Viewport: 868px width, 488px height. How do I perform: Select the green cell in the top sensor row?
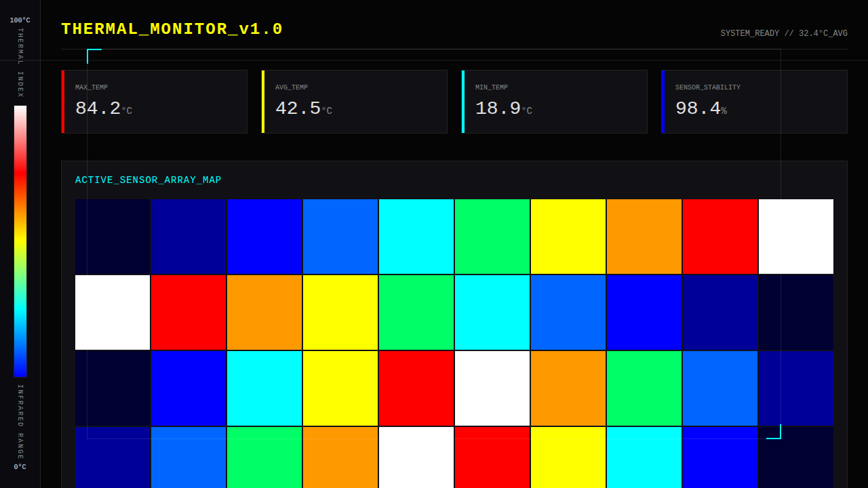[x=492, y=237]
